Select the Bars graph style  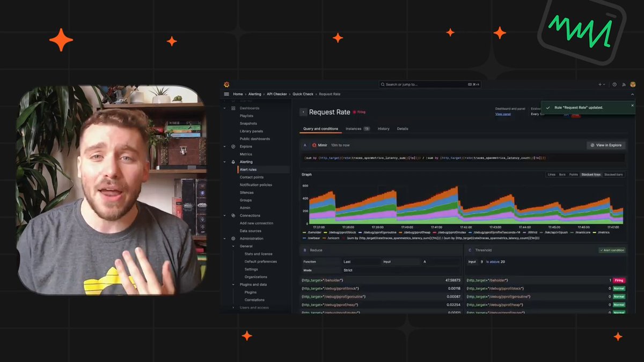pos(562,174)
